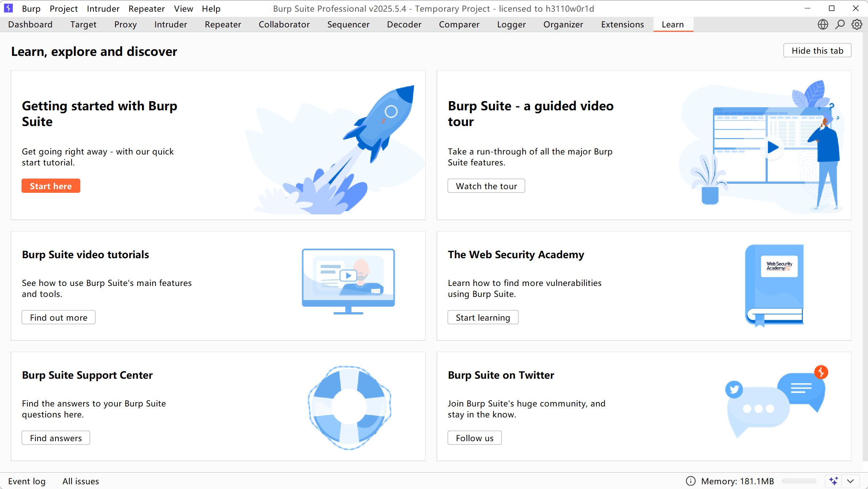
Task: Play the guided video tour illustration
Action: click(x=773, y=148)
